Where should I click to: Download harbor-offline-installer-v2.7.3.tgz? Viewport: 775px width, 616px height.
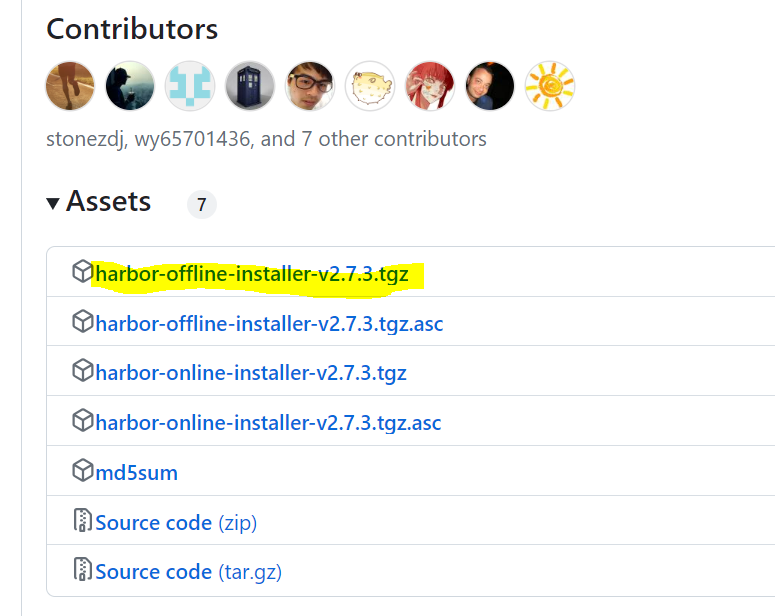click(x=252, y=273)
